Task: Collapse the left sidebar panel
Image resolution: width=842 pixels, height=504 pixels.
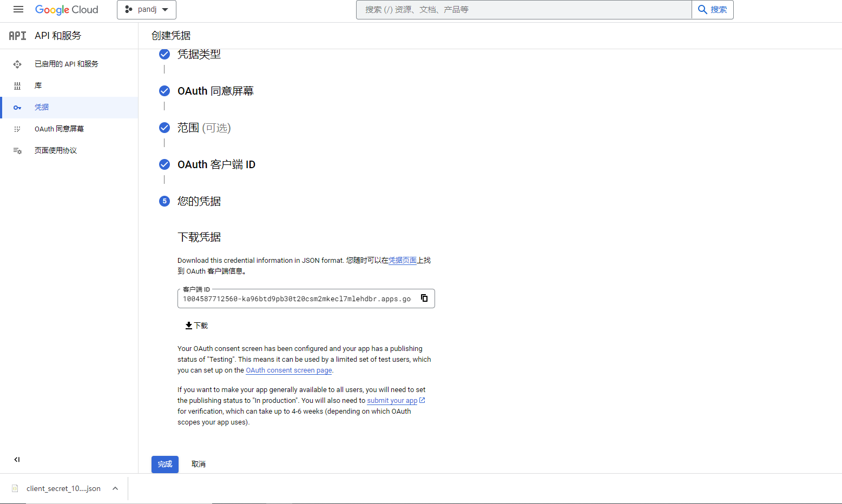Action: pyautogui.click(x=17, y=460)
